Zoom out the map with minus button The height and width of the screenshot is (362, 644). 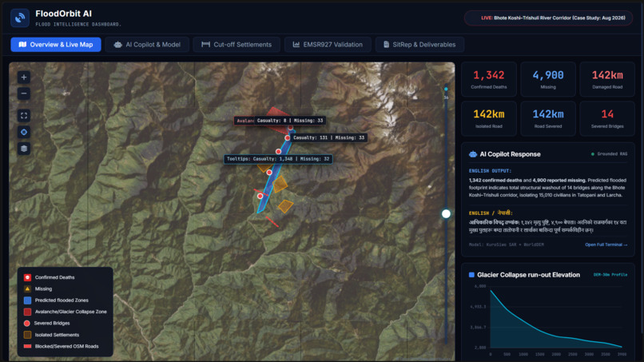24,93
